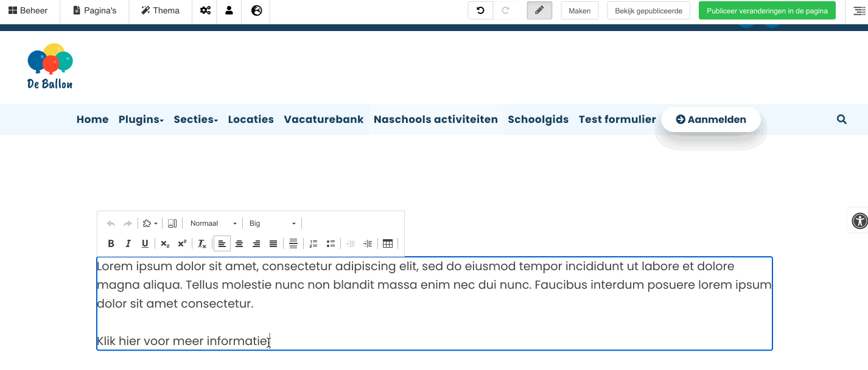Undo the last edit in the text editor
This screenshot has width=868, height=370.
pos(110,223)
